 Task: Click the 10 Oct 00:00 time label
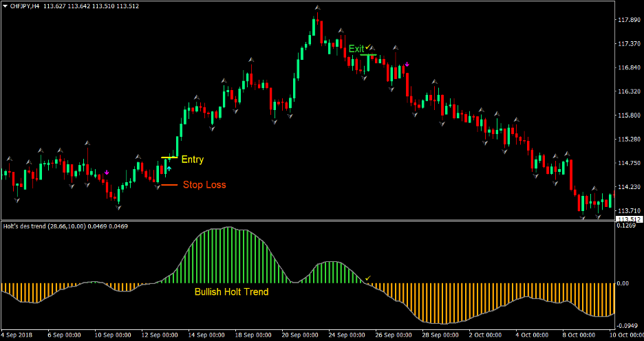[627, 334]
